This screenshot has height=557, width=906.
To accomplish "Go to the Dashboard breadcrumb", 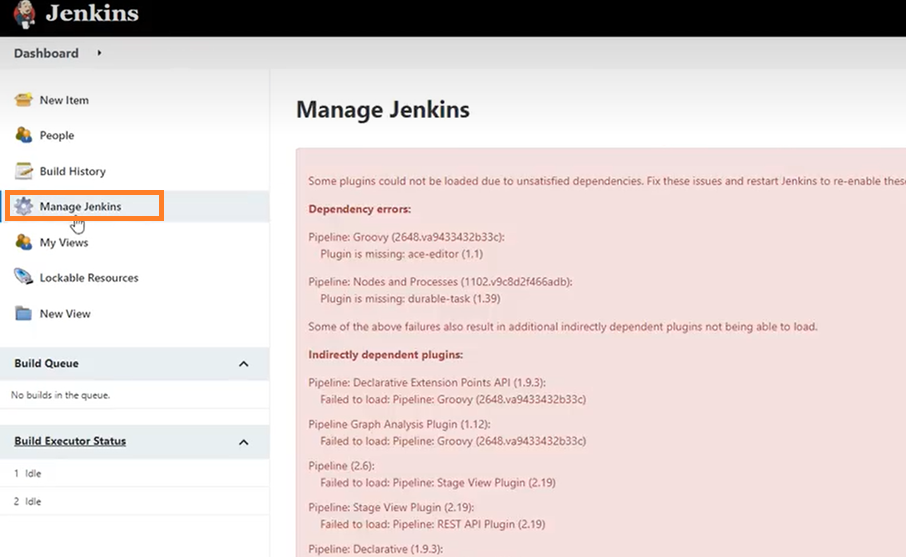I will pyautogui.click(x=46, y=53).
